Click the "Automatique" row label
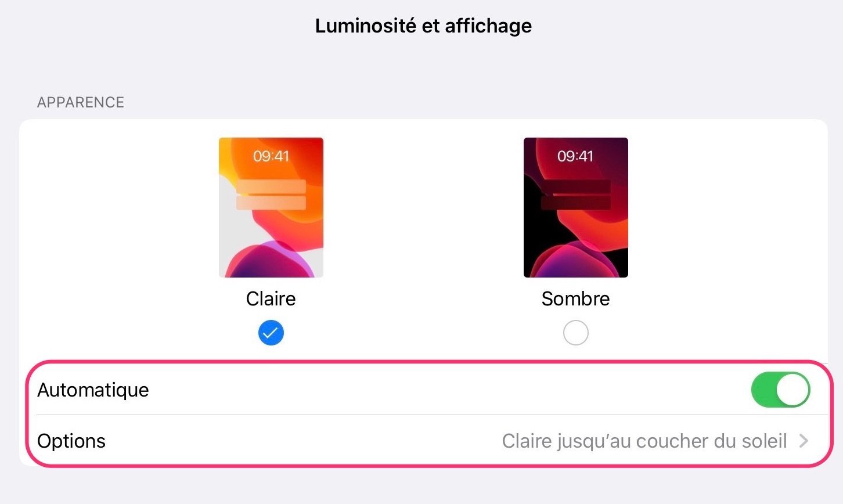The image size is (843, 504). point(93,390)
